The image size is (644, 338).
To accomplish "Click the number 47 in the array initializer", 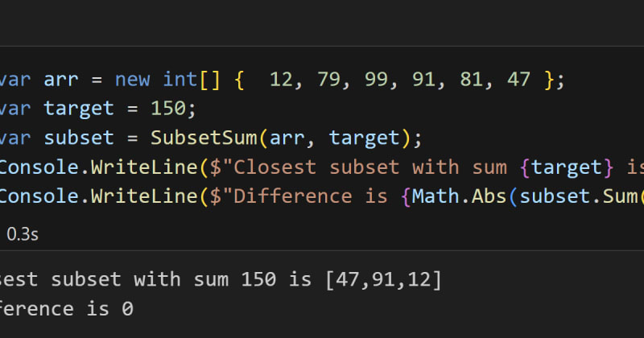I will pos(518,79).
